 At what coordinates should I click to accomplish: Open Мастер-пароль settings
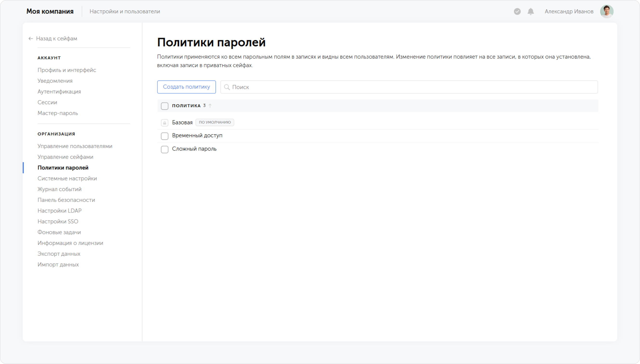58,113
